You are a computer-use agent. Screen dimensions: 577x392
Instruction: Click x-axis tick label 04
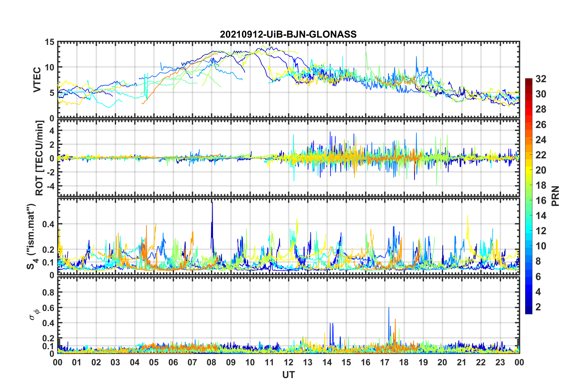click(x=135, y=363)
